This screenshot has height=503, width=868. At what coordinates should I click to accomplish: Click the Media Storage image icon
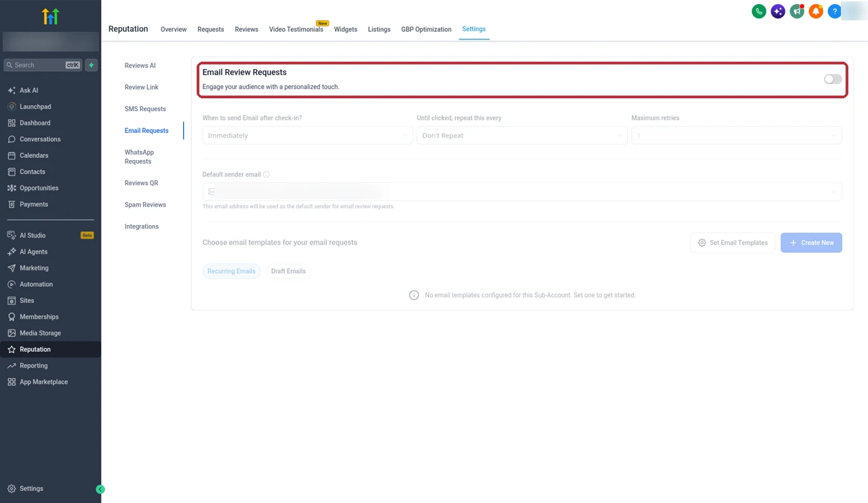tap(12, 333)
